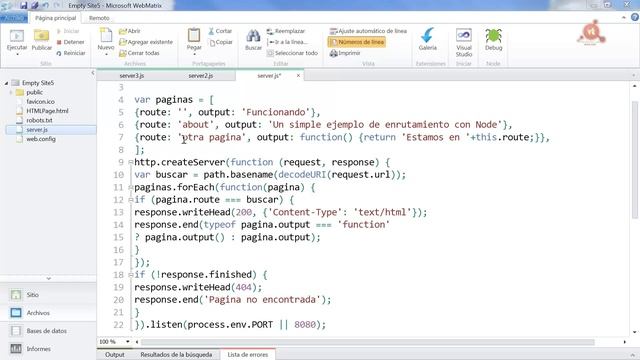Screen dimensions: 640x360
Task: Click Ir a la línea
Action: [287, 42]
